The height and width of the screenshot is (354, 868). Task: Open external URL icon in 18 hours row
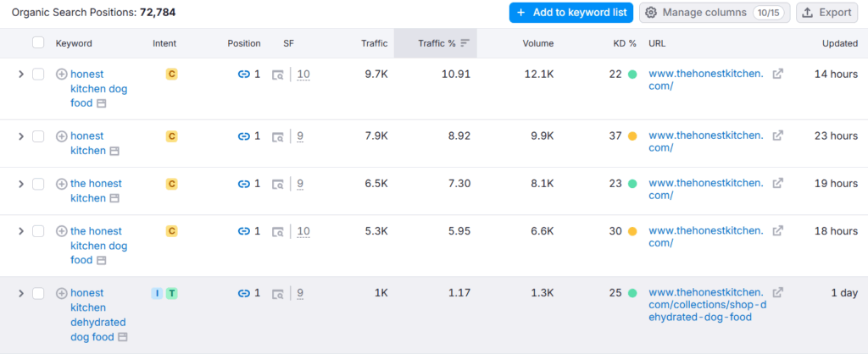tap(778, 230)
